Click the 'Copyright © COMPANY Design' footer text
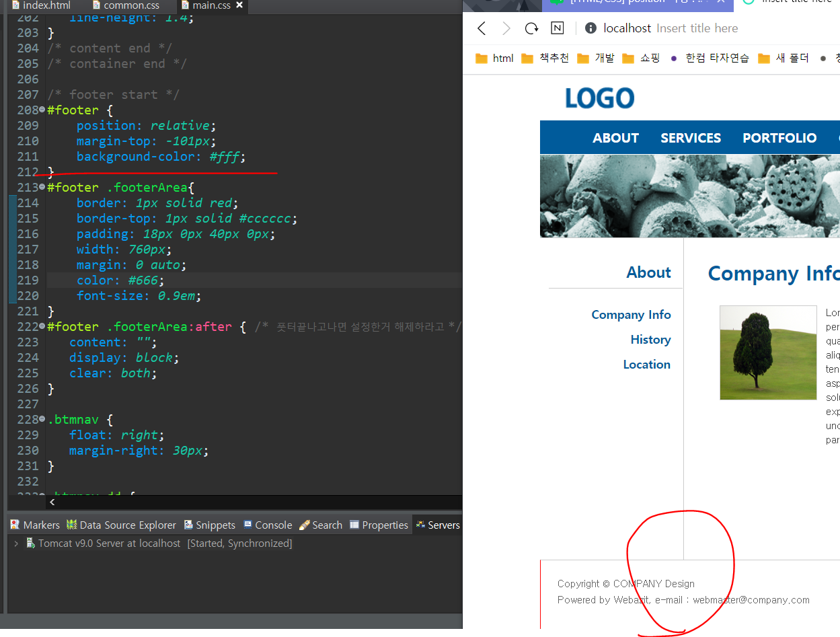 (626, 584)
